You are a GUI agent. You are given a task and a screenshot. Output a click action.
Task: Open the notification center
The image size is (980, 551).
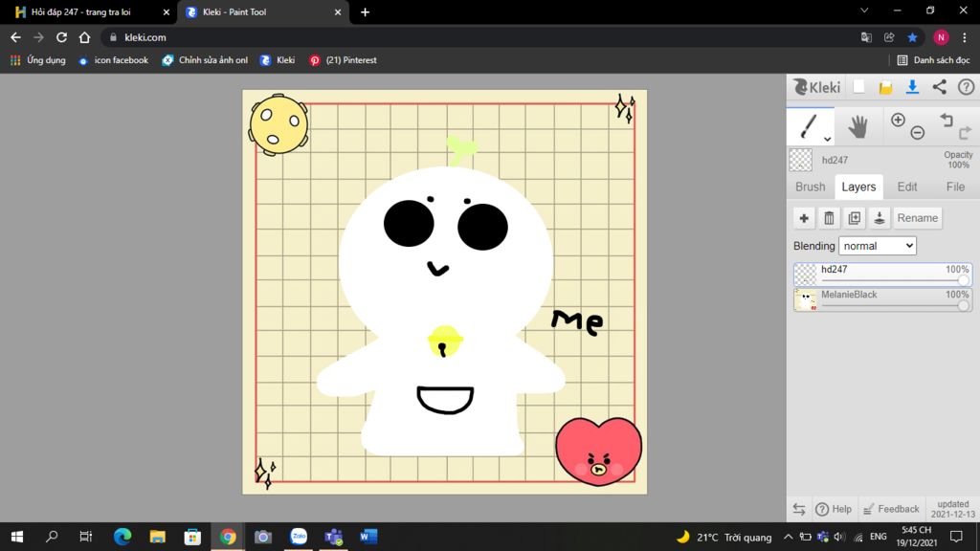click(x=956, y=537)
